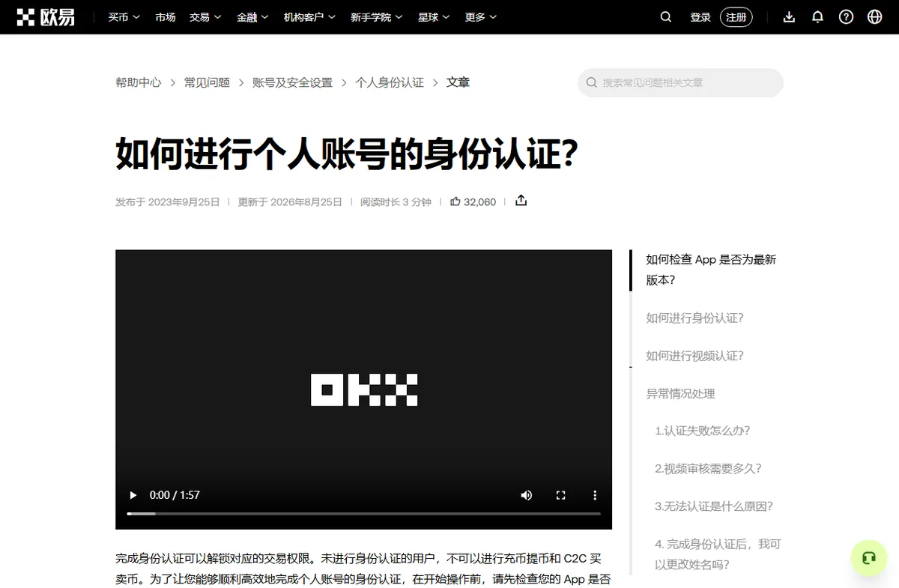The height and width of the screenshot is (588, 899).
Task: Click the 登录 login link
Action: (700, 17)
